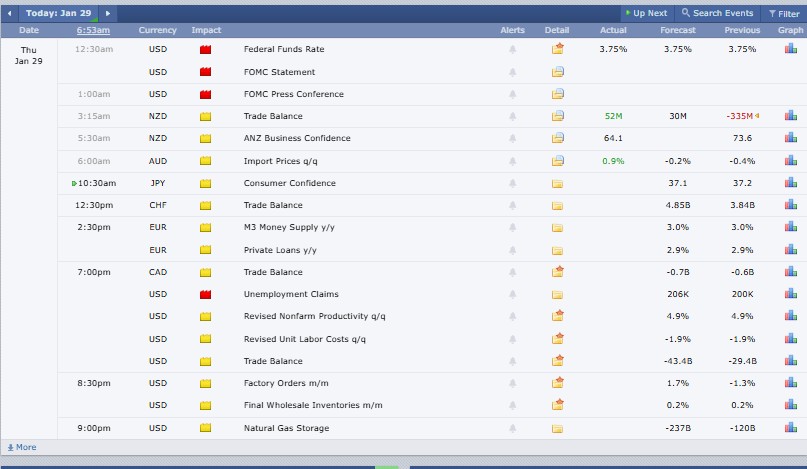Open chart icon for Factory Orders m/m

[x=790, y=383]
